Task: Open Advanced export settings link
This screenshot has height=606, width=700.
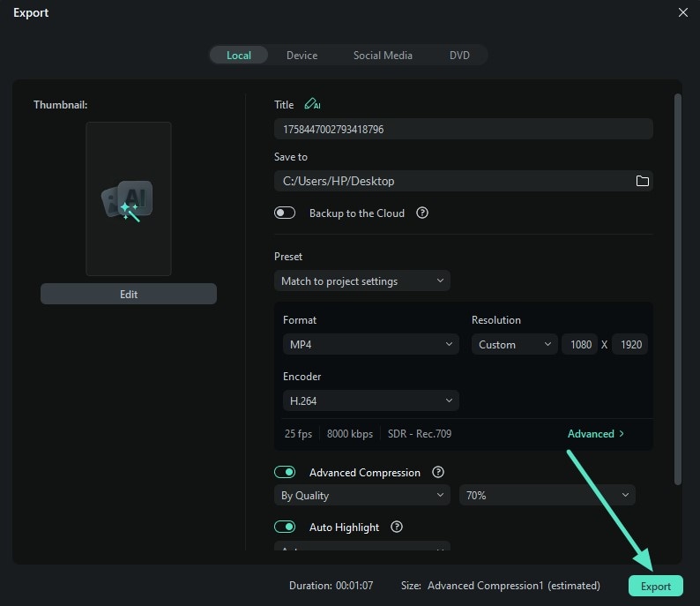Action: pyautogui.click(x=596, y=434)
